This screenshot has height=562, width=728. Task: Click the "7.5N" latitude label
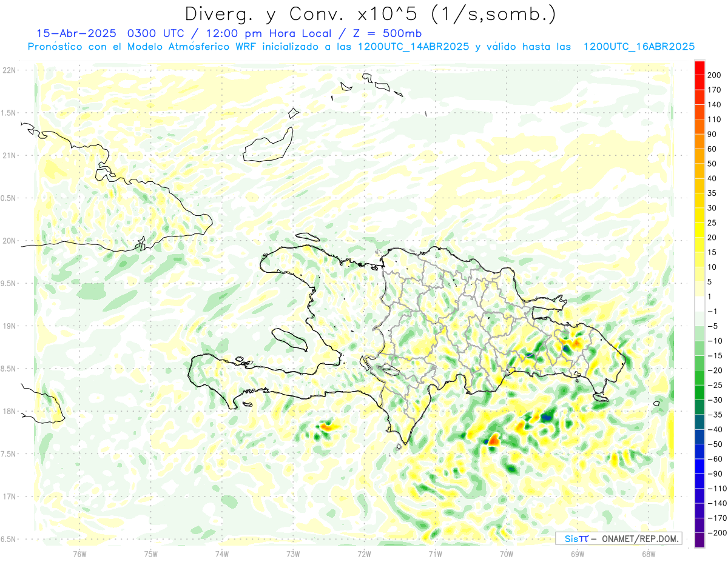[8, 453]
